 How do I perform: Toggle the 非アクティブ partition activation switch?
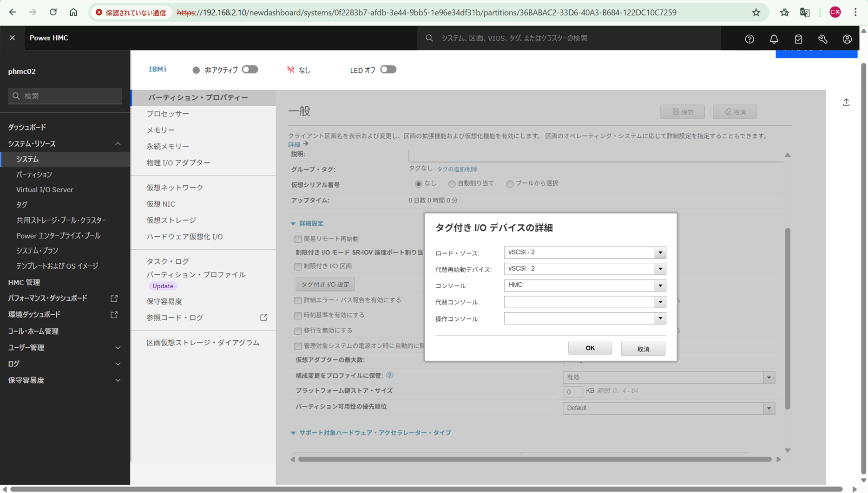point(250,70)
